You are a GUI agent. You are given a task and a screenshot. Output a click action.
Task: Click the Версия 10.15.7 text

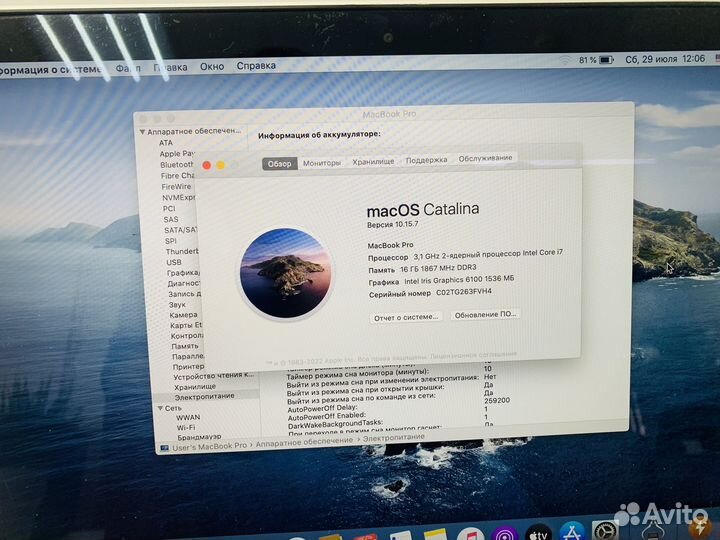(393, 225)
